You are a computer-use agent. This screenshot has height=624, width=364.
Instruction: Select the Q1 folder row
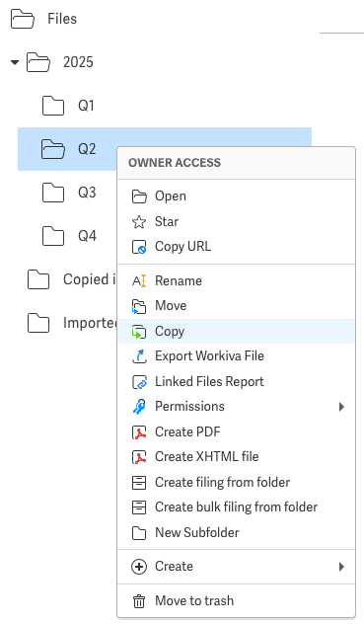click(165, 106)
